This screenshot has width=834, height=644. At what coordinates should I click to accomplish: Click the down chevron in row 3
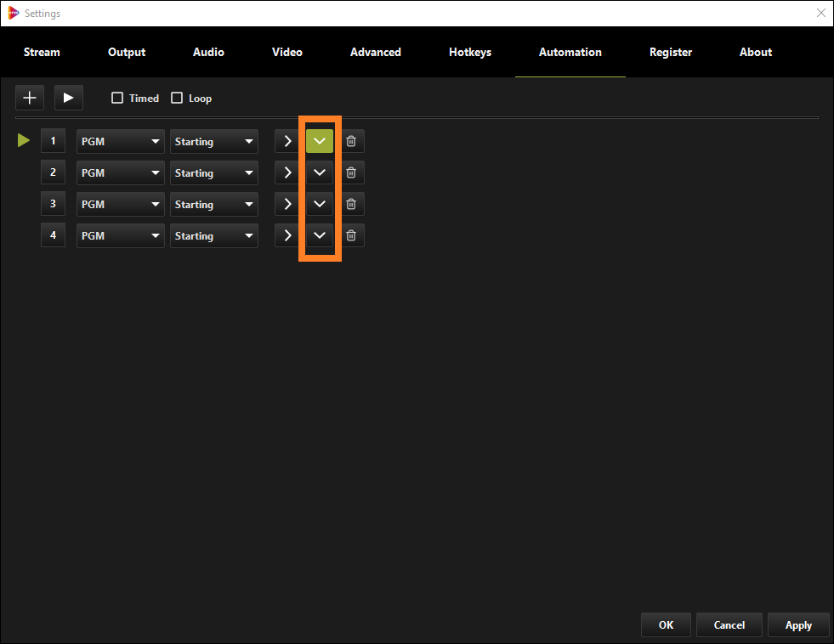click(320, 204)
